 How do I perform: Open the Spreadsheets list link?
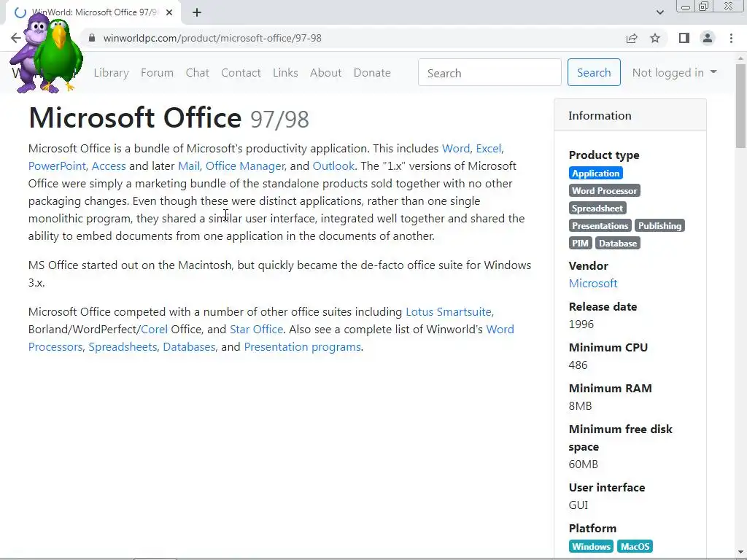click(123, 347)
